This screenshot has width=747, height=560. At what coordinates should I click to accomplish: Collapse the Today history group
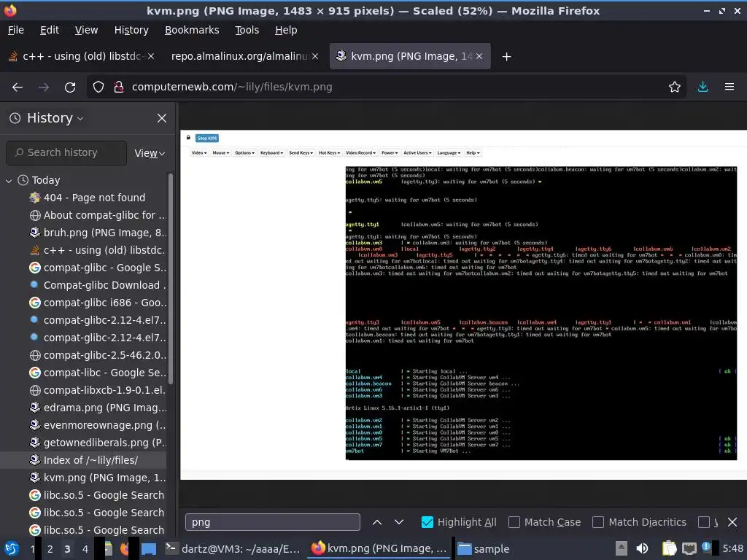click(x=9, y=181)
